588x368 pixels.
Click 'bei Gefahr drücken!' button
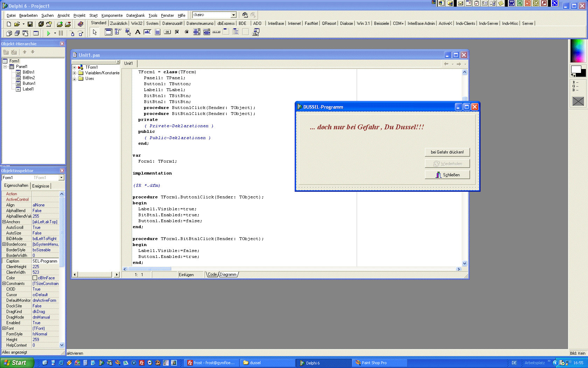pyautogui.click(x=447, y=152)
